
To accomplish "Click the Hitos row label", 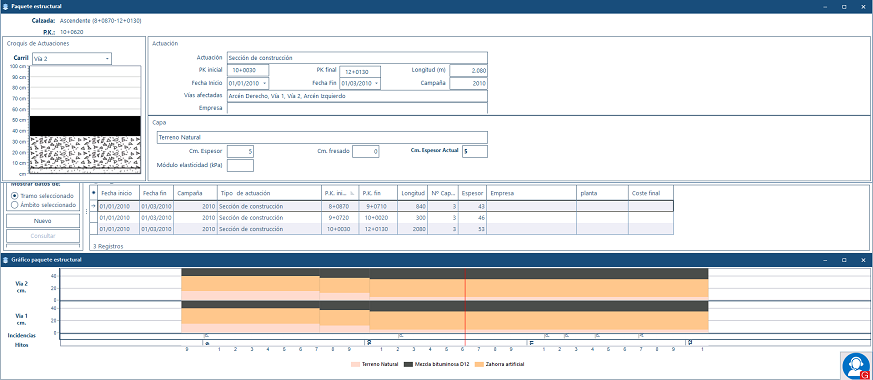I will (x=22, y=345).
